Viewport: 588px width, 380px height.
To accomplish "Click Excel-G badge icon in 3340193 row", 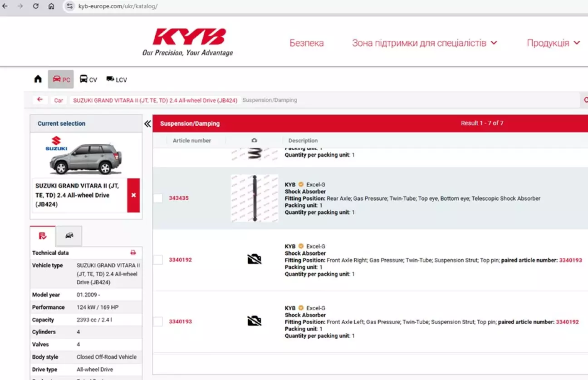I will point(301,308).
